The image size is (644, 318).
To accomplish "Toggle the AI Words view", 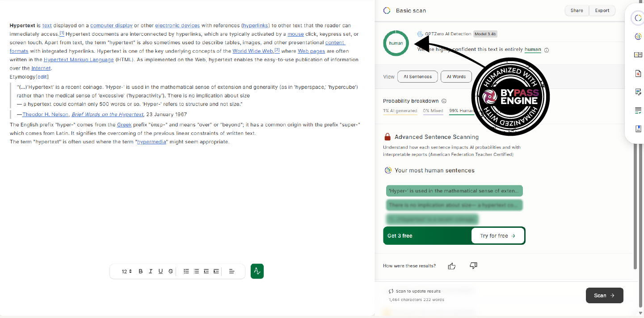I will point(456,77).
